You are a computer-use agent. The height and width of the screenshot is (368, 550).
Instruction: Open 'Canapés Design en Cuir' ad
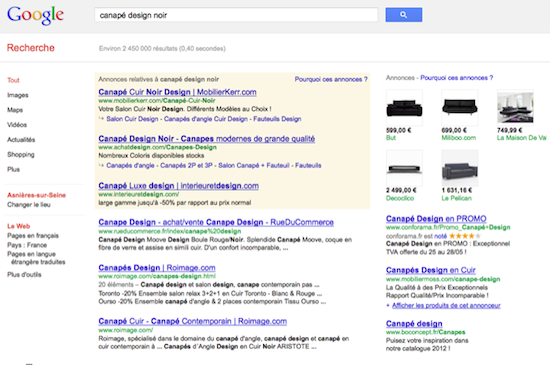coord(431,270)
